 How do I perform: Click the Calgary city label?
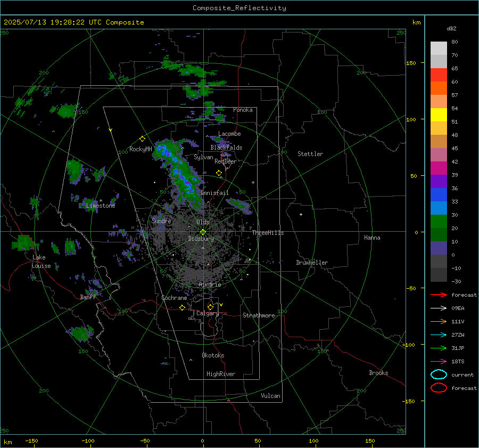click(208, 313)
